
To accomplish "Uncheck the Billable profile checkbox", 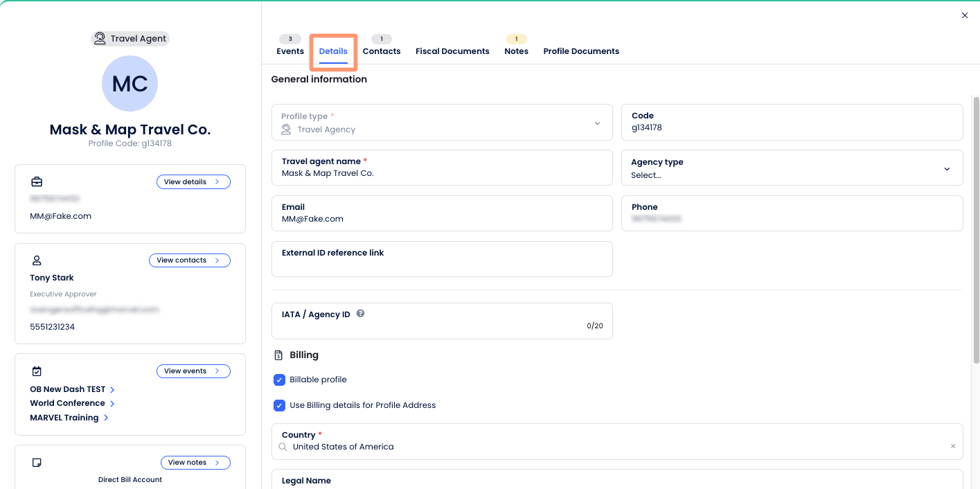I will pos(279,380).
